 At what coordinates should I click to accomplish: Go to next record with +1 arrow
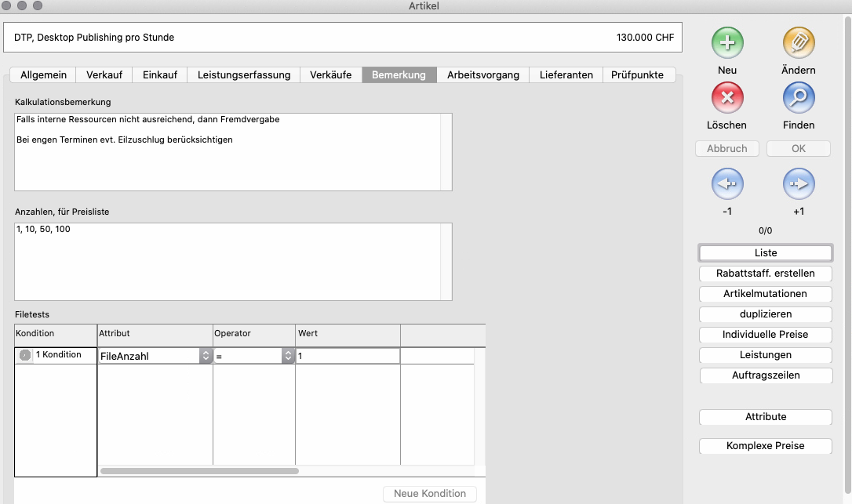(799, 185)
